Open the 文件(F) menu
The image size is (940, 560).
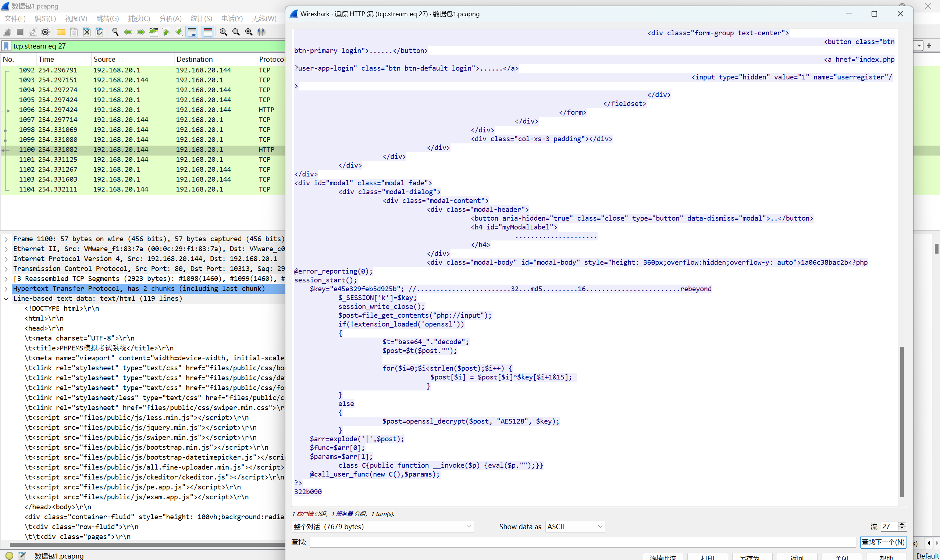(x=15, y=18)
